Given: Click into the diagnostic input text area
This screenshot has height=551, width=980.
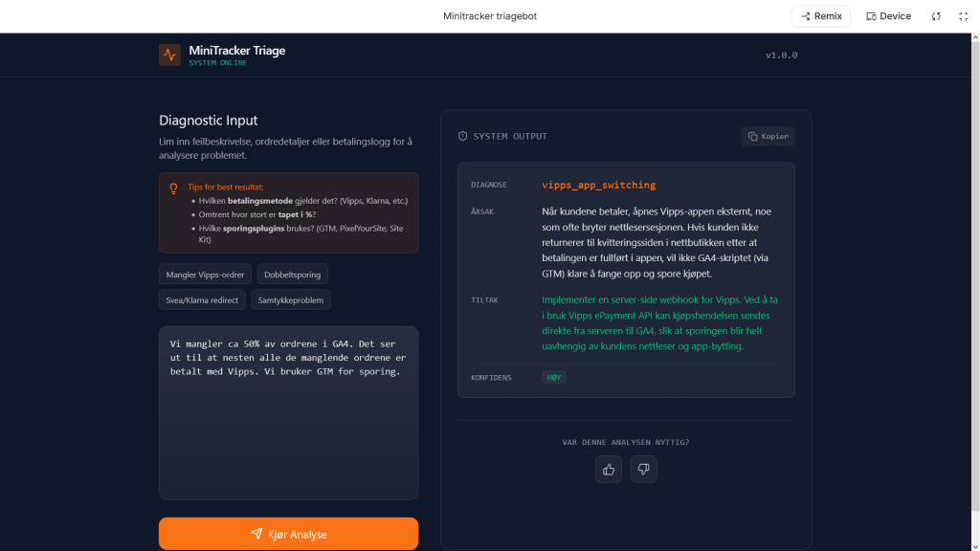Looking at the screenshot, I should click(x=288, y=413).
